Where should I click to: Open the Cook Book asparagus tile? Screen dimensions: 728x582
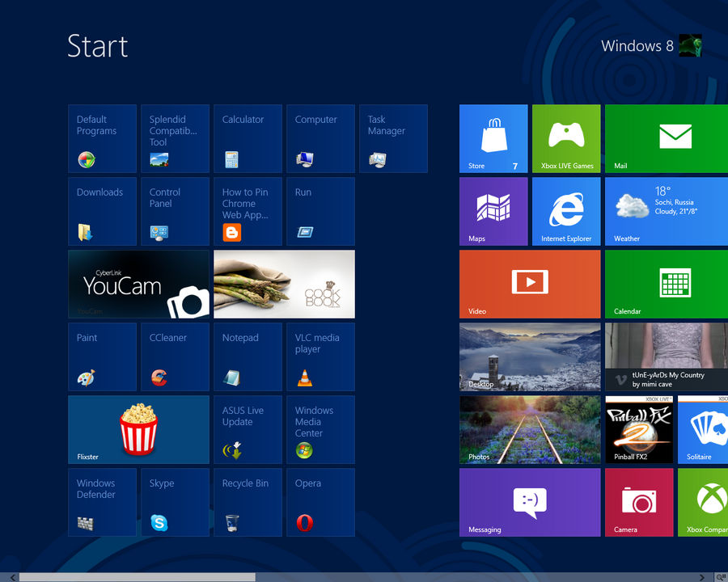[x=284, y=285]
